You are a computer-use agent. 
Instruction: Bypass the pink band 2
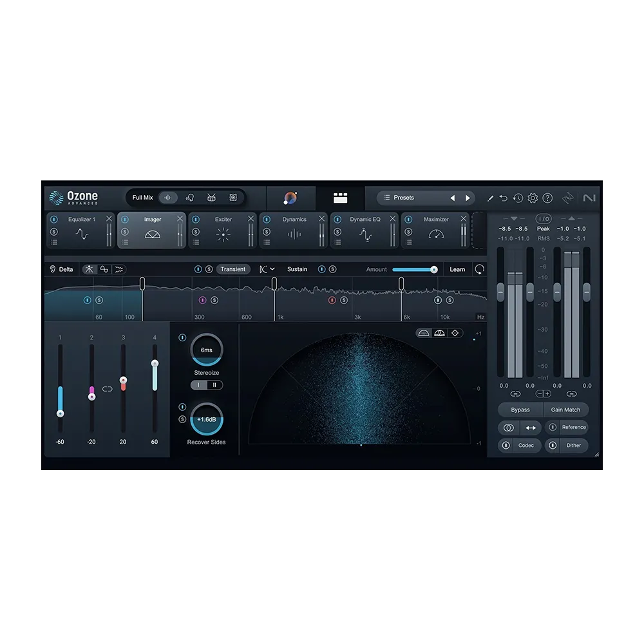202,301
